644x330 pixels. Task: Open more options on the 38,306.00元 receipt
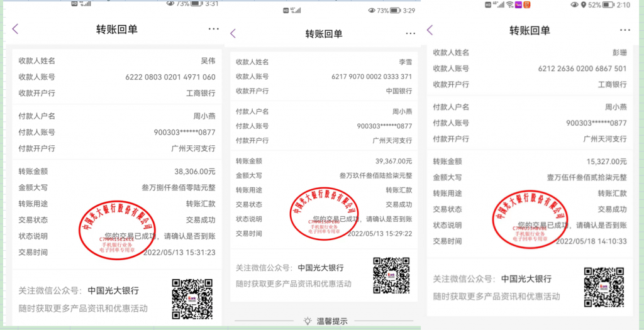(214, 29)
